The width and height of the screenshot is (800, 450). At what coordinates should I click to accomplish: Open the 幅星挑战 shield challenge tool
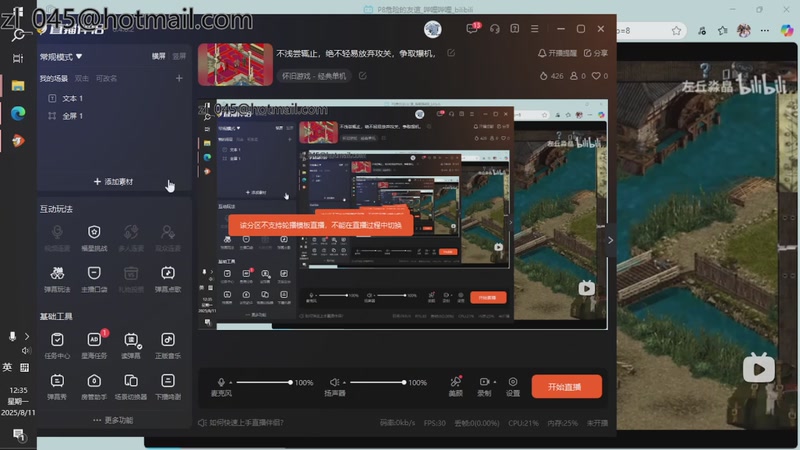click(94, 238)
